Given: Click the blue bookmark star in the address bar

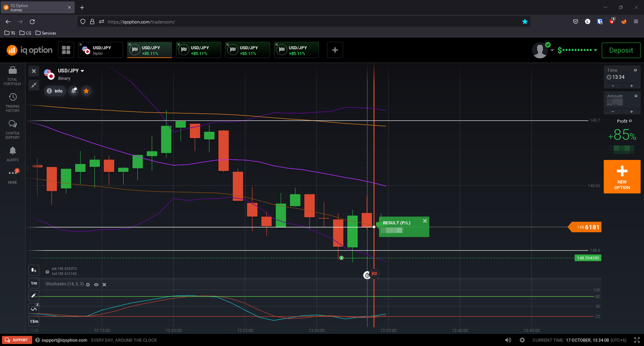Looking at the screenshot, I should (x=525, y=22).
